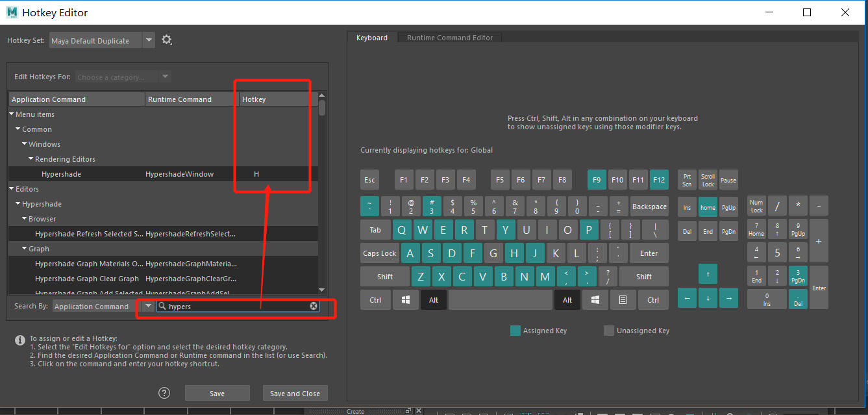Select Hypershade Graph Clear Graph row

coord(163,279)
